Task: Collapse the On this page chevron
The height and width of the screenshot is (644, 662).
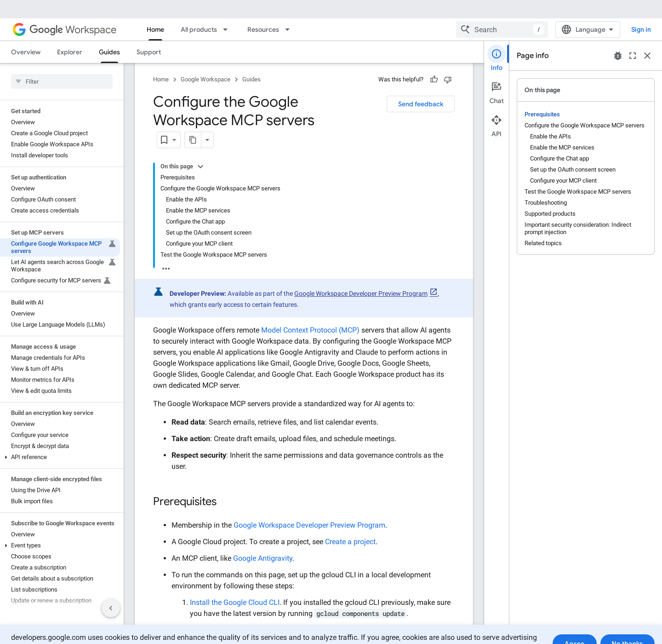Action: tap(200, 167)
